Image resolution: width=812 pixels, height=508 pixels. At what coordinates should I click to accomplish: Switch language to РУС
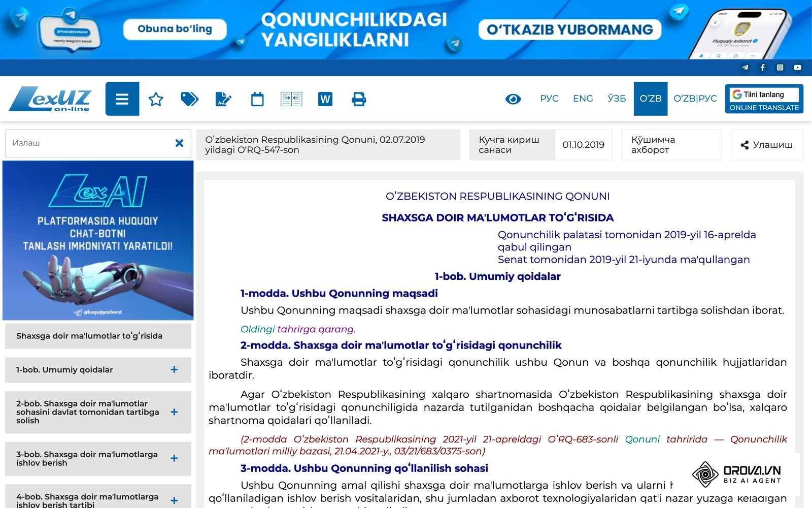[549, 99]
